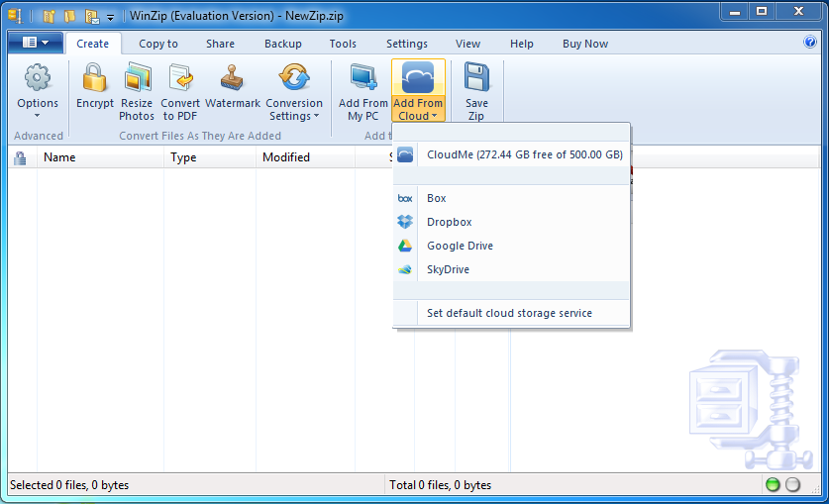
Task: Open the blue File menu button
Action: click(x=36, y=43)
